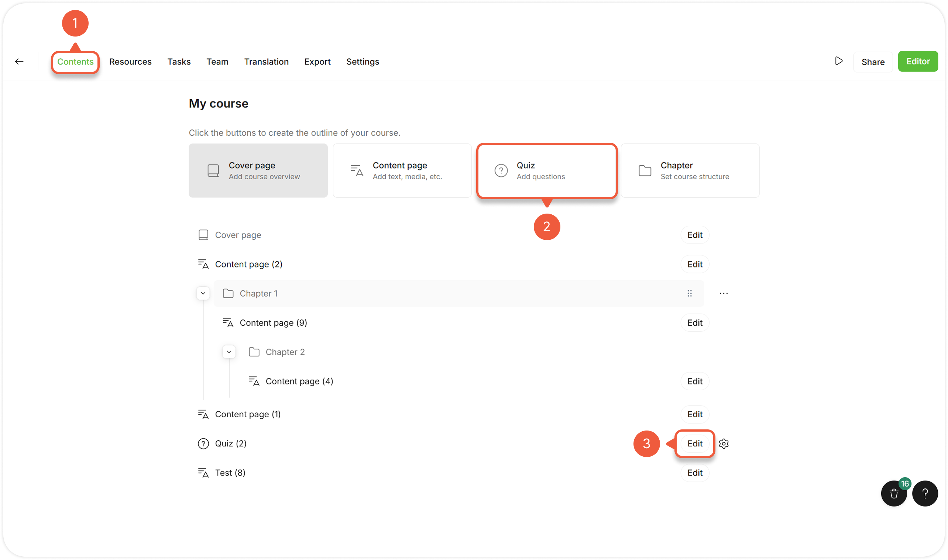The height and width of the screenshot is (560, 948).
Task: Click the back arrow icon
Action: point(19,62)
